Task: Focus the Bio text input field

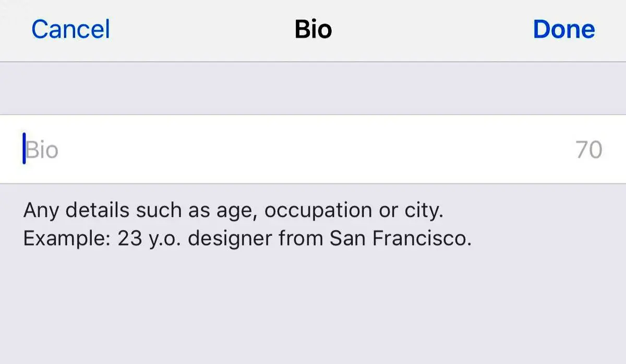Action: (x=313, y=149)
